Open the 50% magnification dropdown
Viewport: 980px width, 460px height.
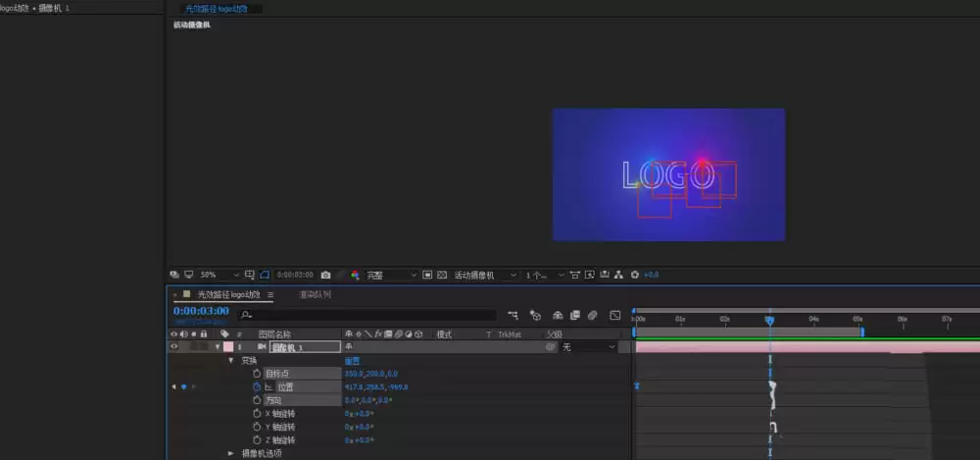click(220, 275)
